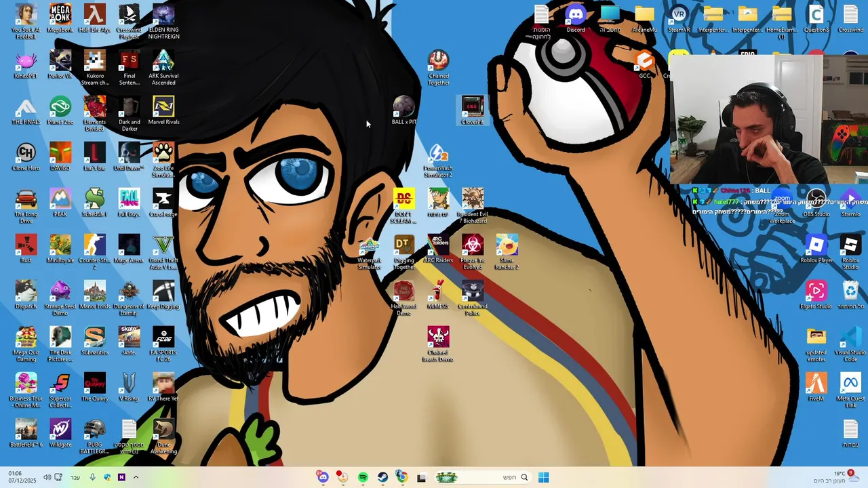868x488 pixels.
Task: Select the DON'T SCREAM icon
Action: 403,206
